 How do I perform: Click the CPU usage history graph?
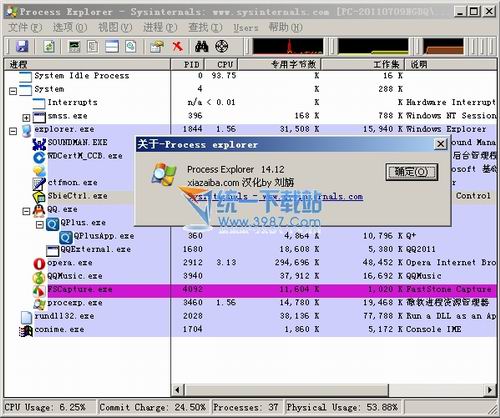tap(288, 46)
